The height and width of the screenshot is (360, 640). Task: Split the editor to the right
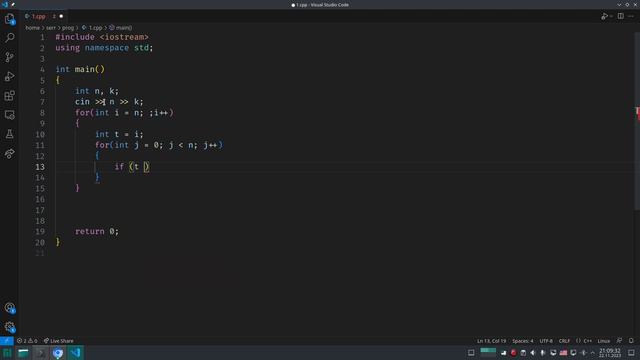pos(620,16)
